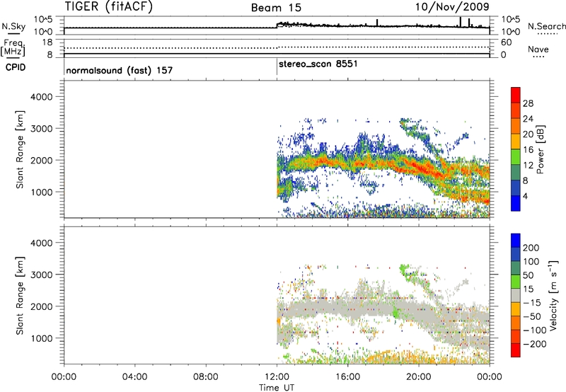Click the '18' frequency axis tick
The image size is (566, 392).
coord(47,42)
